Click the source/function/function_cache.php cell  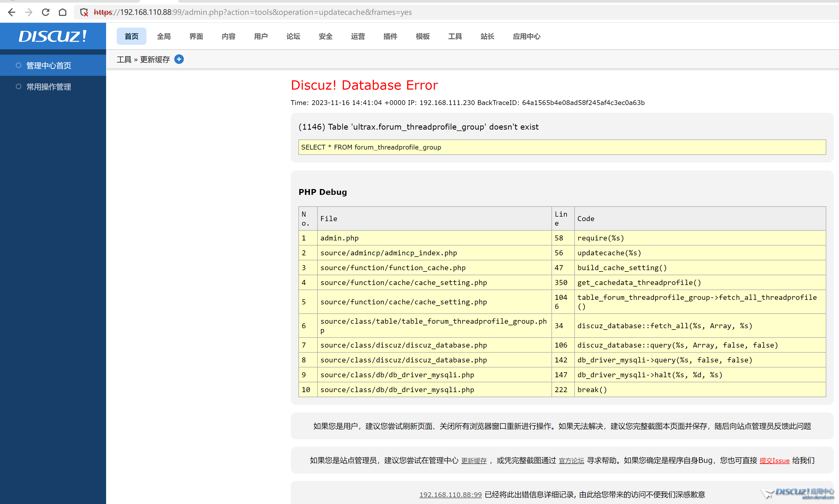[x=434, y=268]
